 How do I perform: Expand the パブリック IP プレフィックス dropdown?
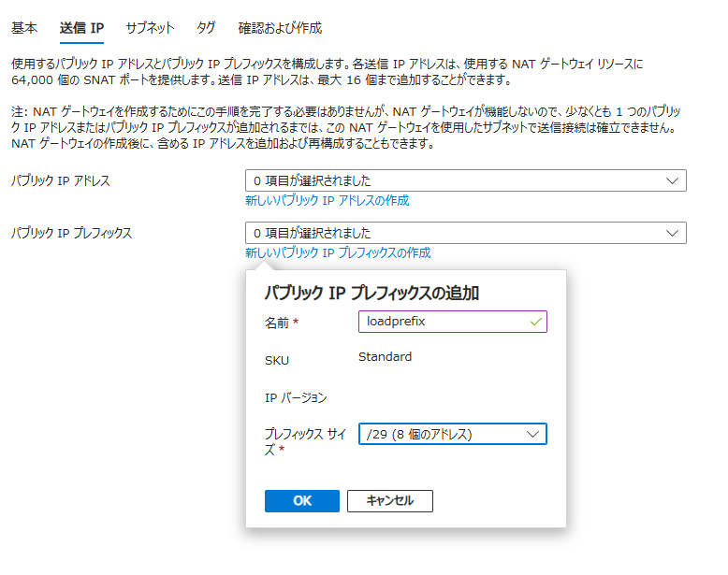[x=466, y=233]
